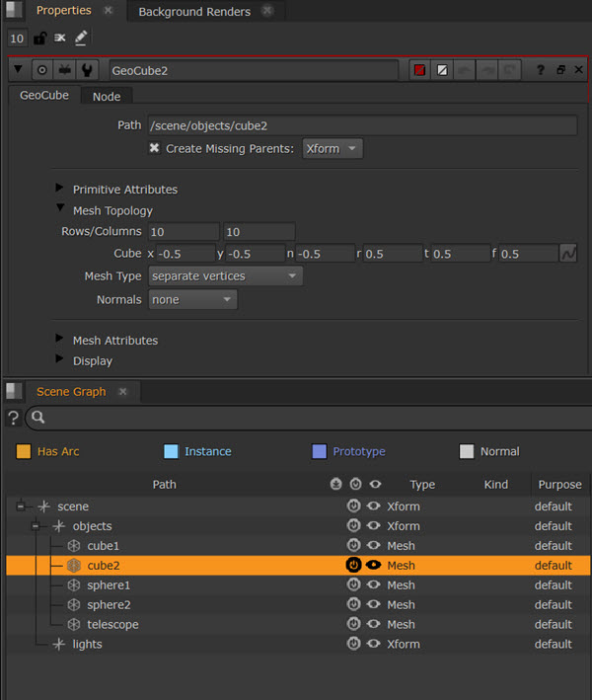The width and height of the screenshot is (592, 700).
Task: Open the Normals dropdown set to none
Action: [192, 299]
